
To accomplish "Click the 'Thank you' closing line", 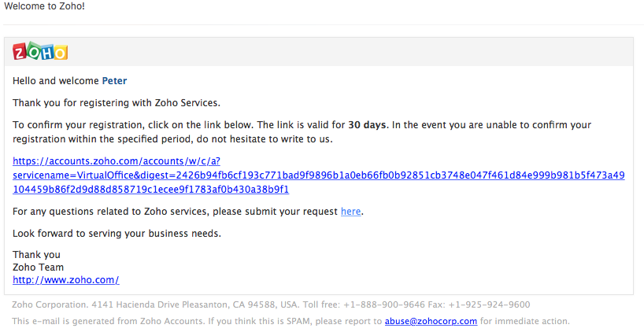I will pyautogui.click(x=36, y=255).
